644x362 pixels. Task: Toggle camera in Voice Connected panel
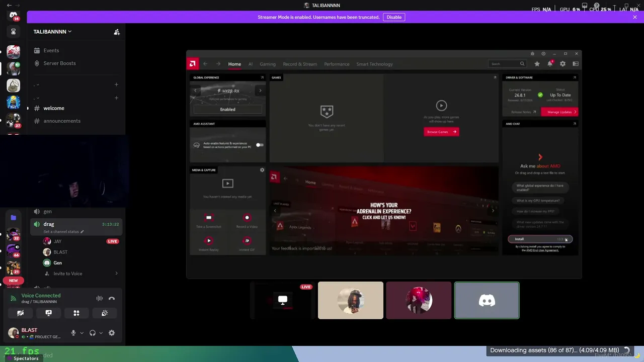[20, 313]
